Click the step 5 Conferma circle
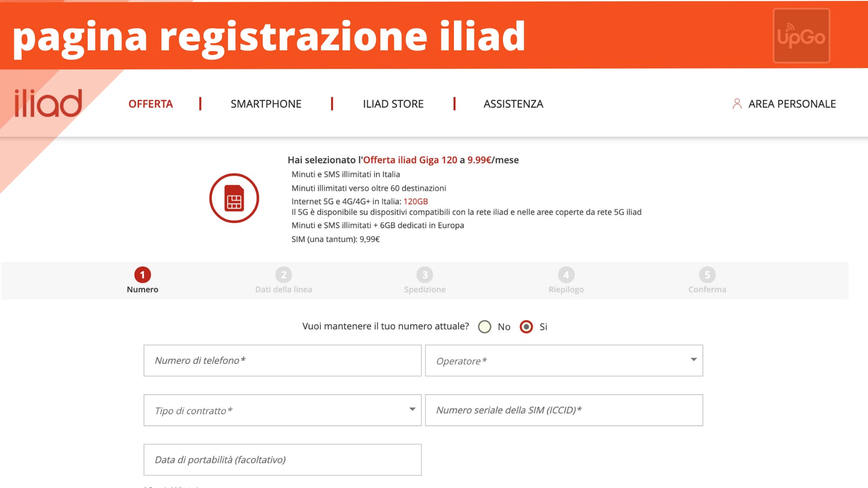This screenshot has width=868, height=488. (707, 275)
